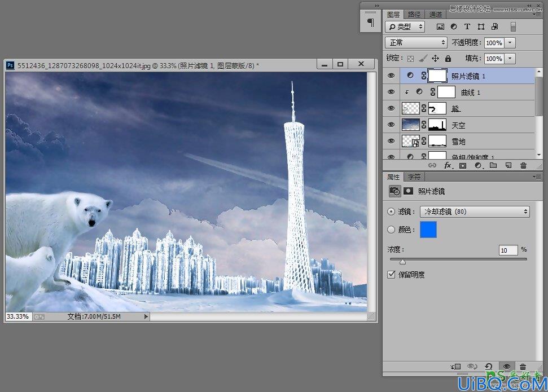This screenshot has width=548, height=392.
Task: Hide the 曲线 1 layer
Action: [x=392, y=92]
